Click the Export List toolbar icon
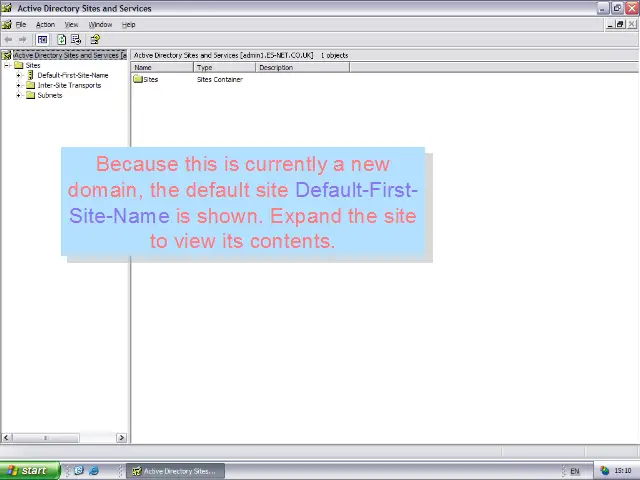Viewport: 640px width, 480px height. click(x=76, y=40)
